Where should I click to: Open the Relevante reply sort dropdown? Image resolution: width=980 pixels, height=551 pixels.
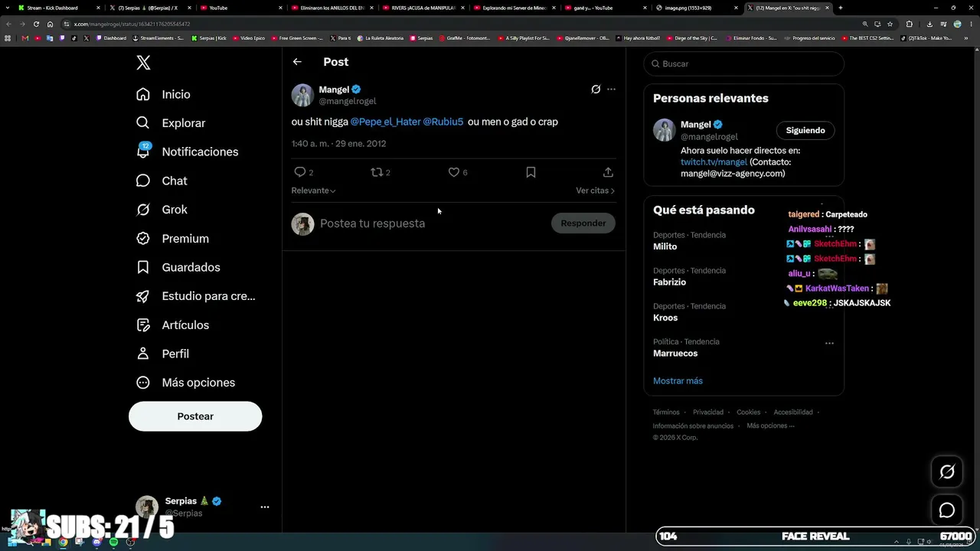click(313, 191)
